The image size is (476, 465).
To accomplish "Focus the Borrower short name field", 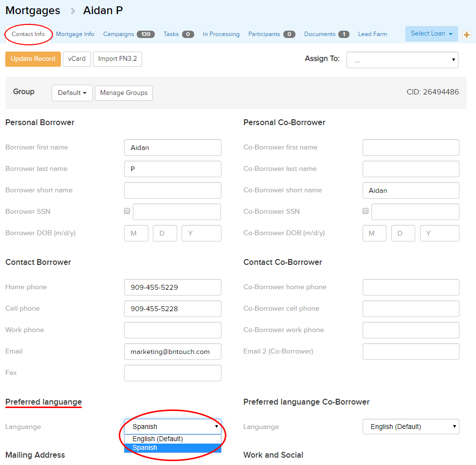I will pos(172,190).
